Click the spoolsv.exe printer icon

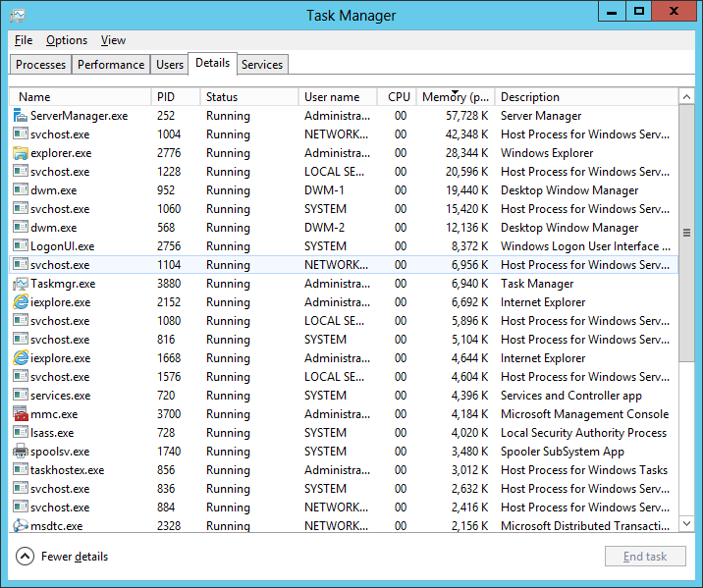coord(21,452)
